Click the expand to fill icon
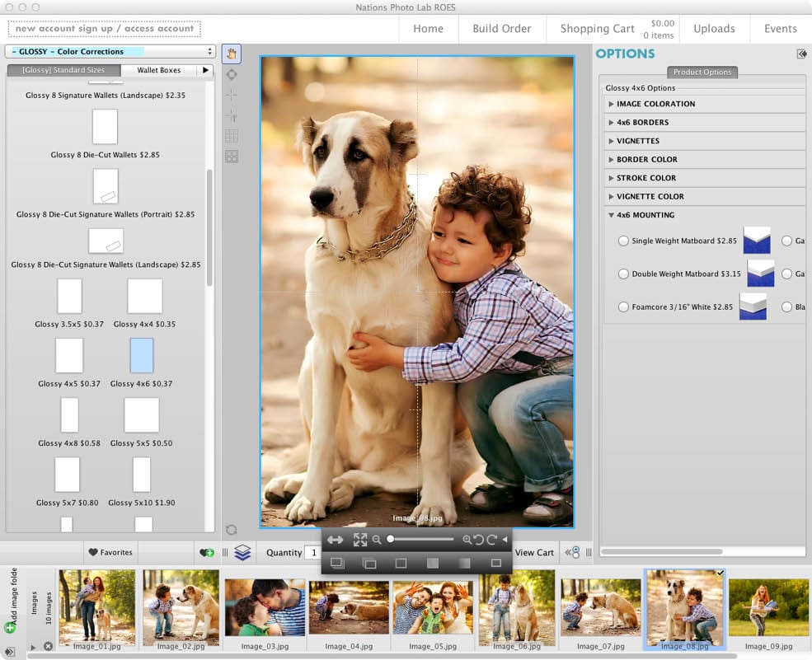The image size is (812, 660). tap(360, 540)
